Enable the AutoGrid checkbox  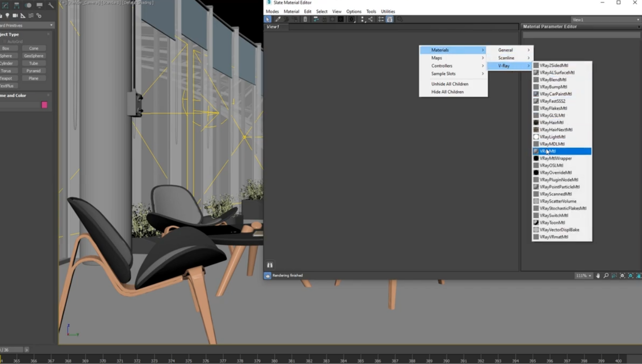pyautogui.click(x=5, y=41)
